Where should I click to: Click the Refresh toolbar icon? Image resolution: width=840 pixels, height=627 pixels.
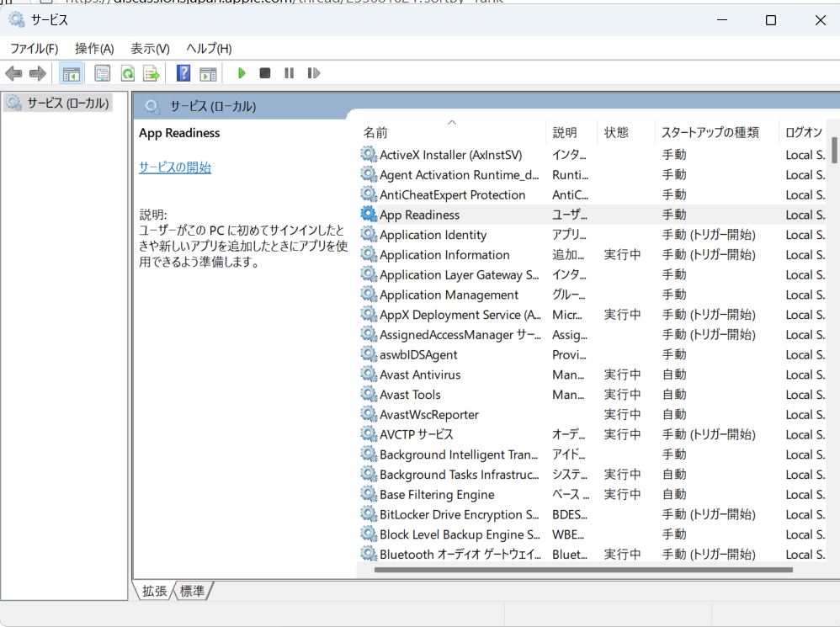tap(127, 73)
